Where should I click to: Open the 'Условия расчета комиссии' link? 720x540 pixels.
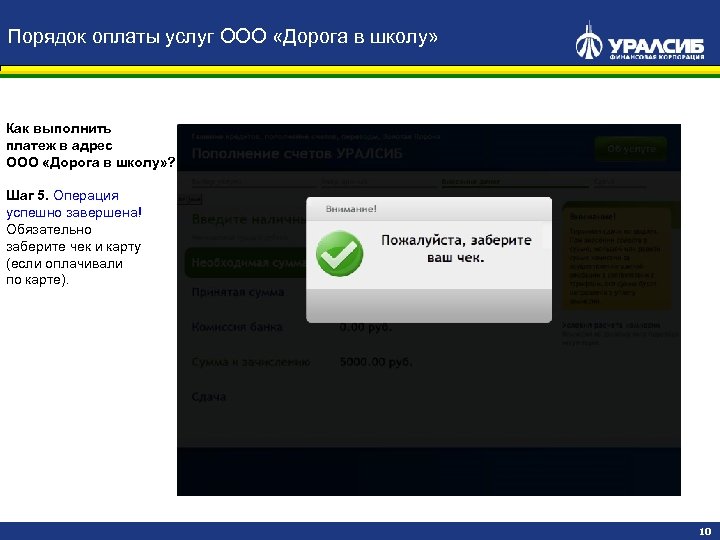[x=611, y=325]
